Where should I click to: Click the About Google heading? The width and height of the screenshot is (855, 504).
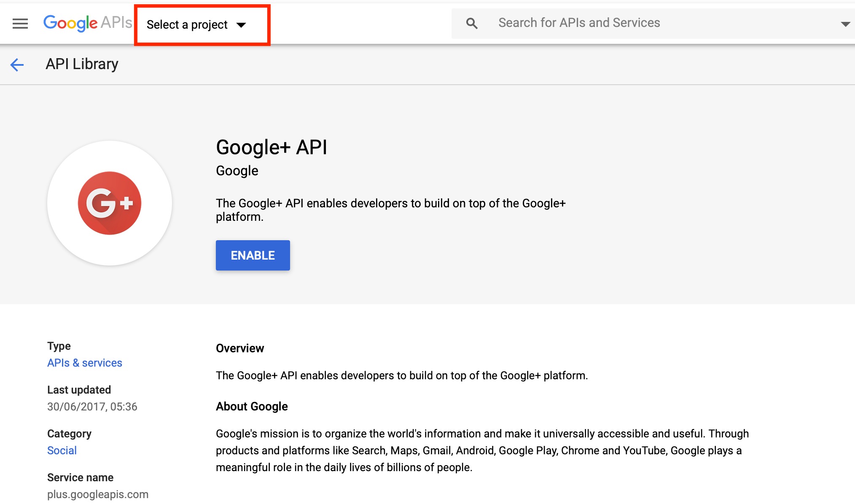coord(252,406)
